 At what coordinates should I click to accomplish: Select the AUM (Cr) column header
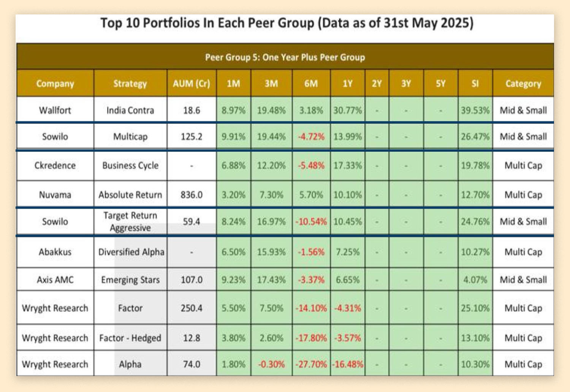pyautogui.click(x=192, y=84)
